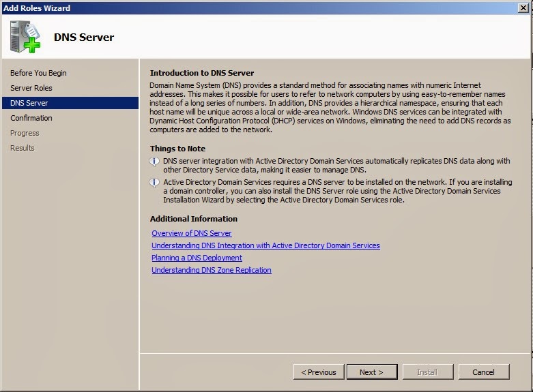
Task: Click the Add Roles server icon in header
Action: coord(25,37)
